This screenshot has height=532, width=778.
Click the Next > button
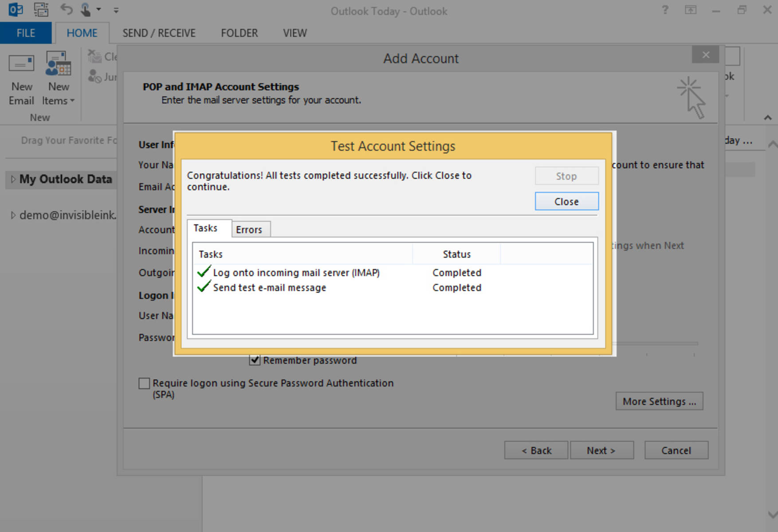tap(601, 450)
